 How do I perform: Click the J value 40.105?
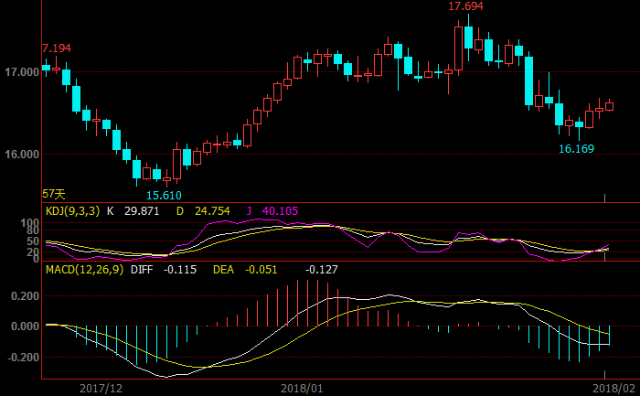280,211
